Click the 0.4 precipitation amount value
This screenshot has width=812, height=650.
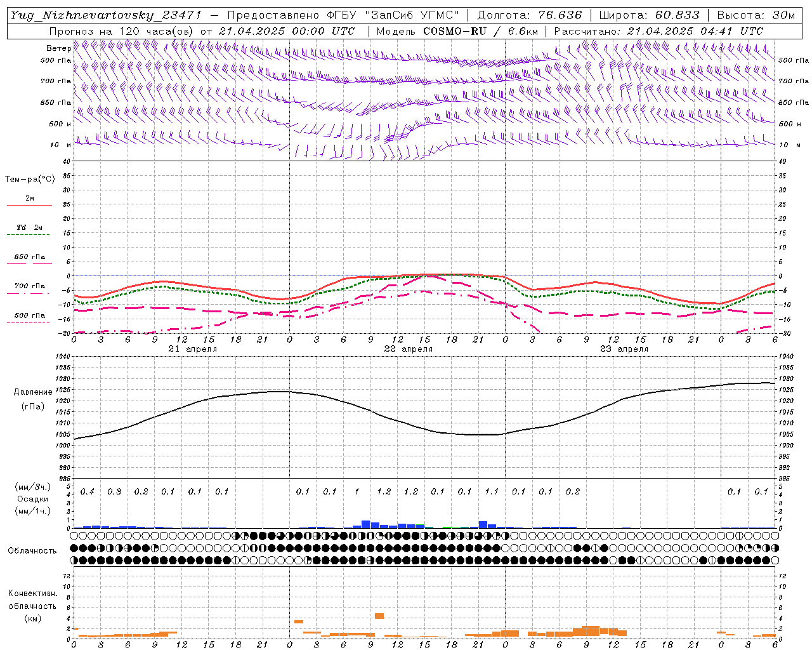[x=87, y=492]
